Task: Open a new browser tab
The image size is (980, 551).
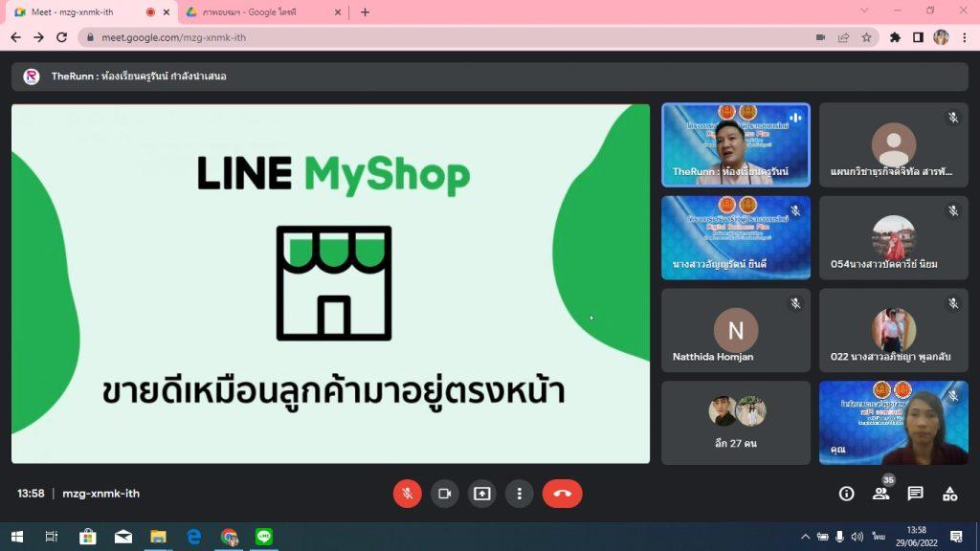Action: tap(365, 11)
